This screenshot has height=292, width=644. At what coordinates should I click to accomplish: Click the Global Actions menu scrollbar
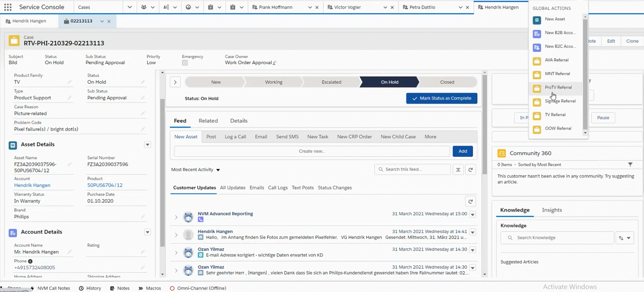click(585, 74)
